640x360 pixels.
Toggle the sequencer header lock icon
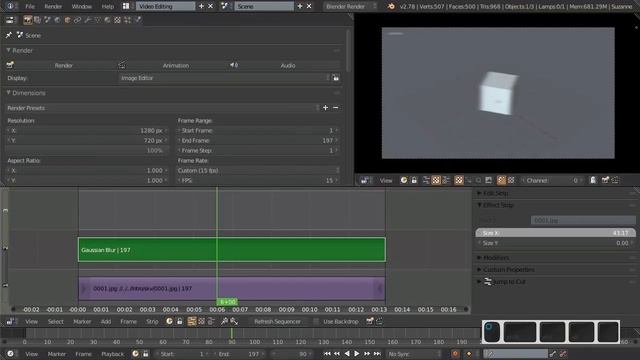point(180,322)
